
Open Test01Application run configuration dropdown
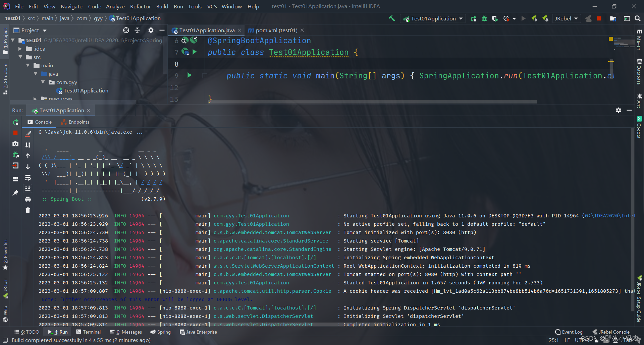coord(433,19)
